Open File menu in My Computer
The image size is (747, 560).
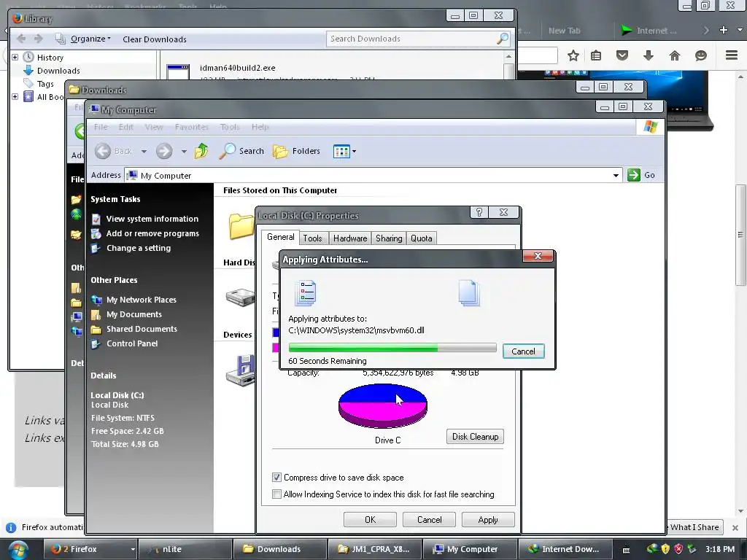[101, 127]
